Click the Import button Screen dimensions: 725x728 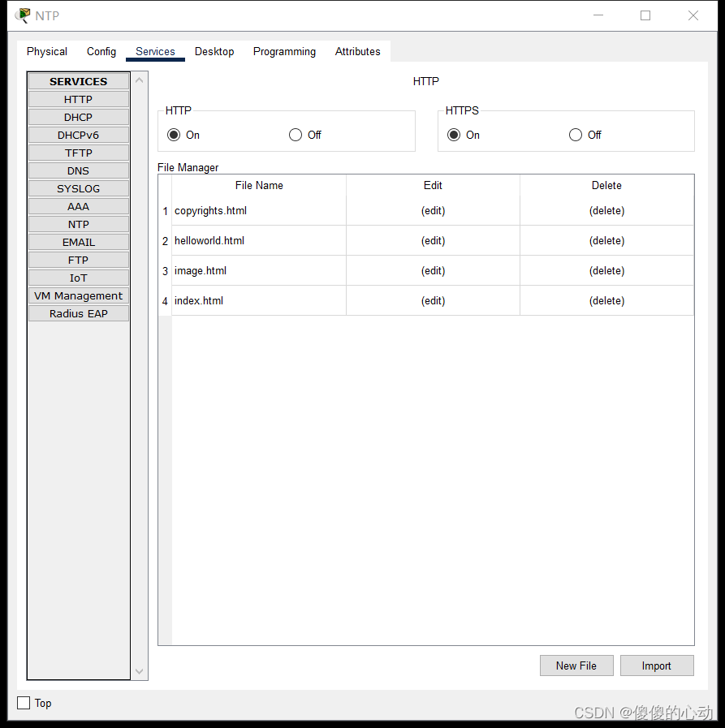[x=657, y=666]
